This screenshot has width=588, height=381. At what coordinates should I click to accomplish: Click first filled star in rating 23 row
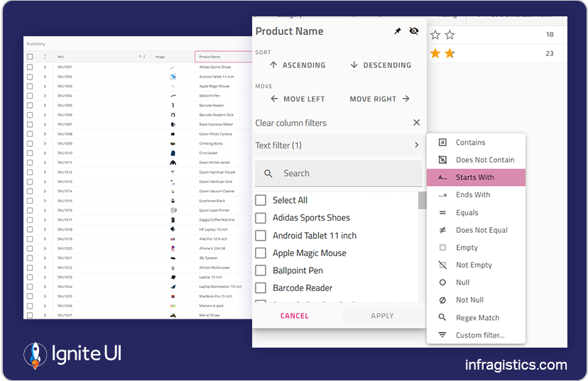tap(435, 53)
